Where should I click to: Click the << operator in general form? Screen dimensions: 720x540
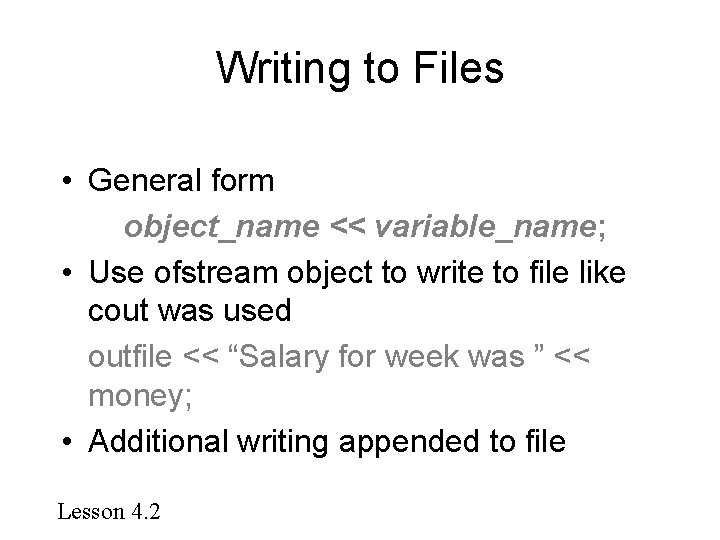coord(348,226)
